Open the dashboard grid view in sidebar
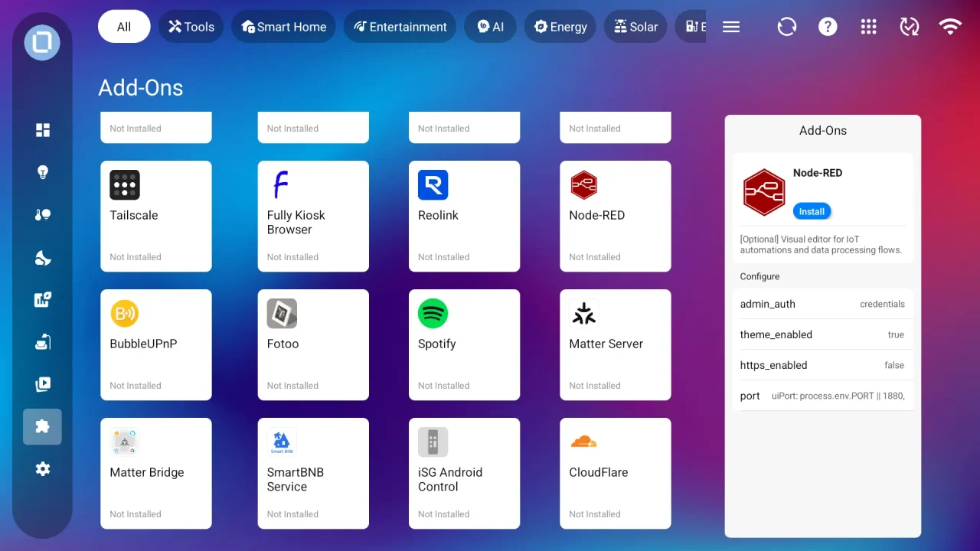The image size is (980, 551). (43, 130)
